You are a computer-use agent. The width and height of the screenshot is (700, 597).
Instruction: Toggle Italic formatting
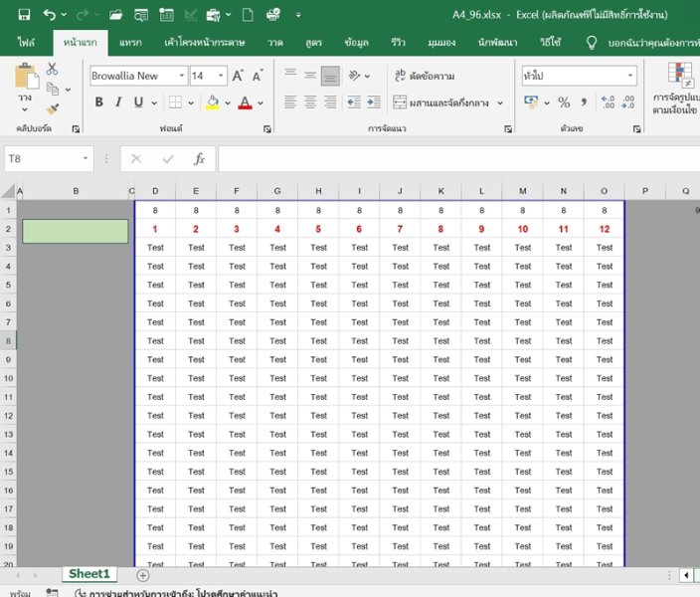pos(119,102)
